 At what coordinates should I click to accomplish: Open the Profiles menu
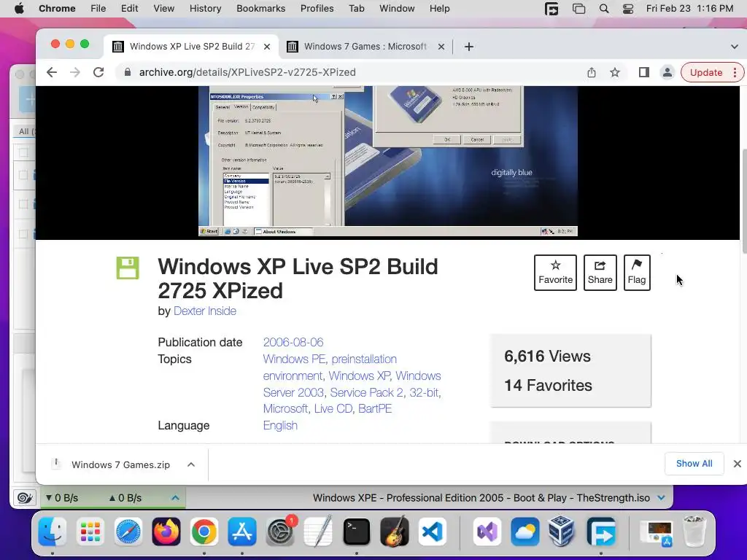[317, 9]
